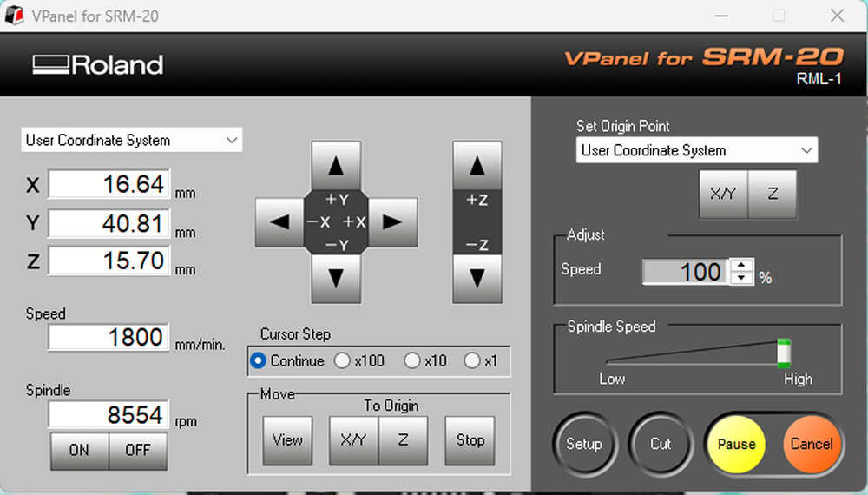Click the VPanel app icon in title bar
Screen dimensions: 868x495
[14, 16]
